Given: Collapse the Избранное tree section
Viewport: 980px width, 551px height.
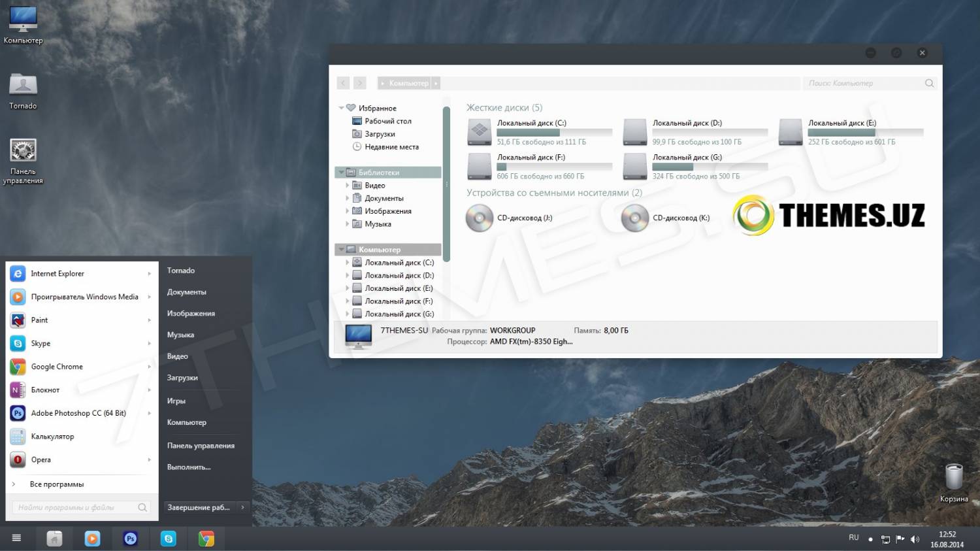Looking at the screenshot, I should tap(341, 108).
